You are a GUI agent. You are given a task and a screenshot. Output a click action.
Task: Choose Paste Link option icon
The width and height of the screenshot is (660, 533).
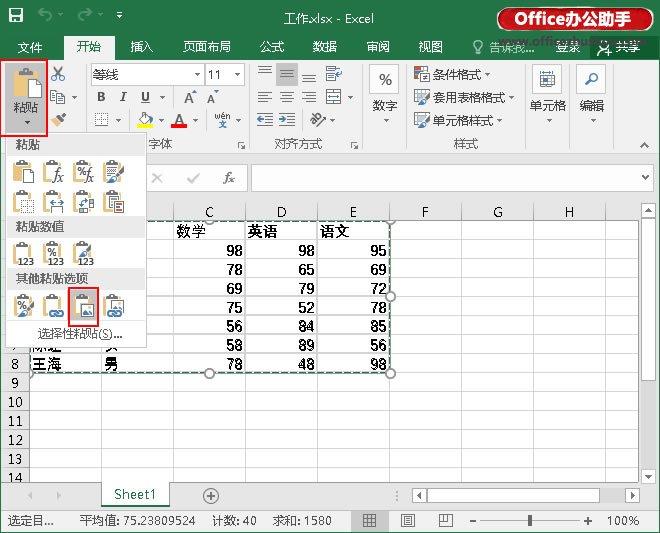pyautogui.click(x=53, y=306)
